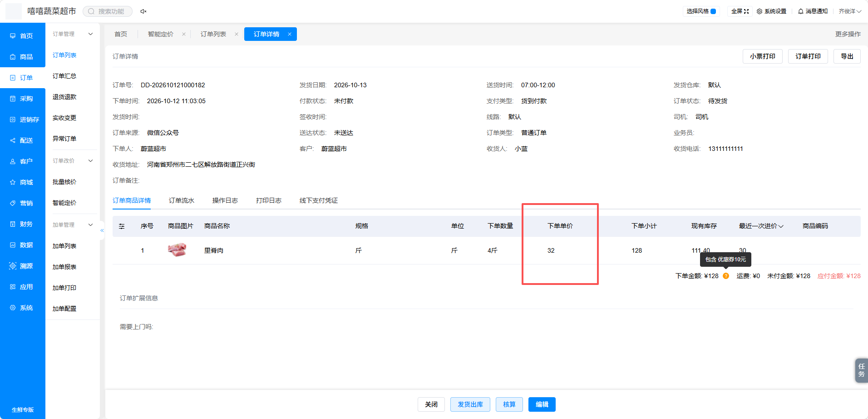The width and height of the screenshot is (868, 419).
Task: Switch to the 操作日志 tab
Action: tap(225, 200)
